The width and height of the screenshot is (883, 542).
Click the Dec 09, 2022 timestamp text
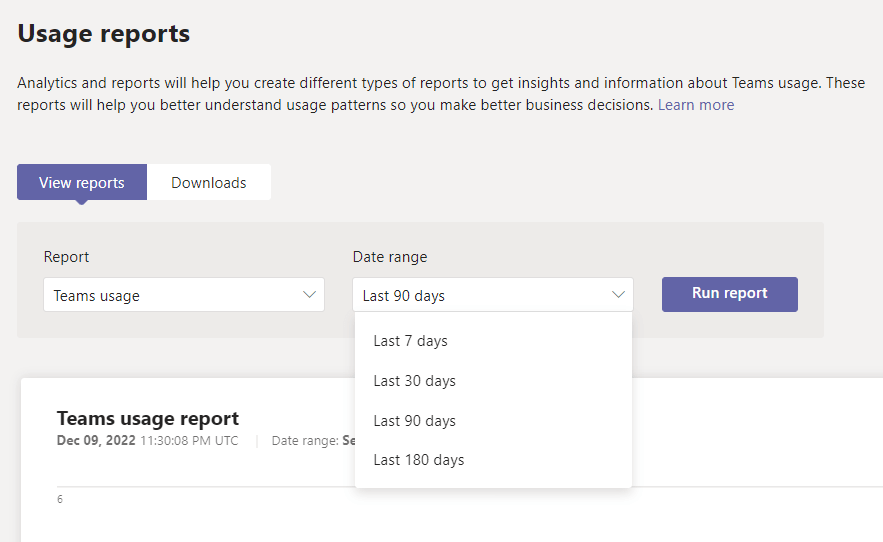pyautogui.click(x=148, y=441)
